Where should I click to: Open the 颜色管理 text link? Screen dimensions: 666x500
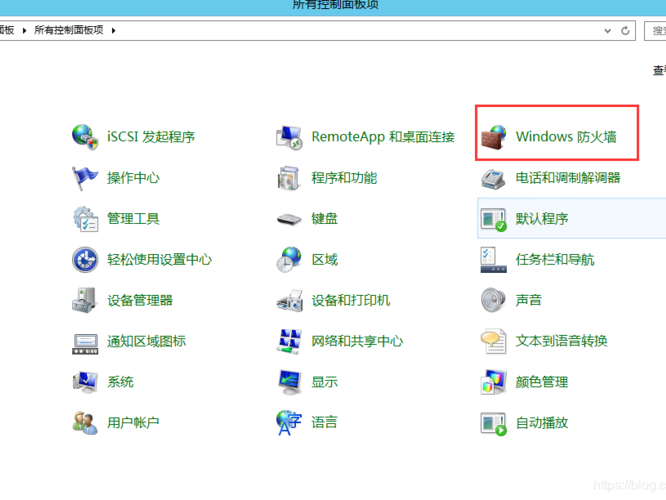542,382
